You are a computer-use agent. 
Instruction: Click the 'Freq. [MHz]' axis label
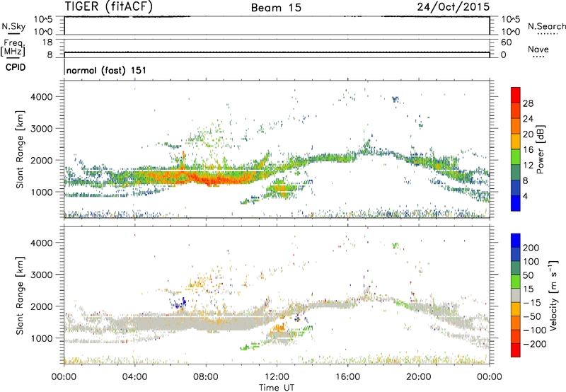coord(13,47)
